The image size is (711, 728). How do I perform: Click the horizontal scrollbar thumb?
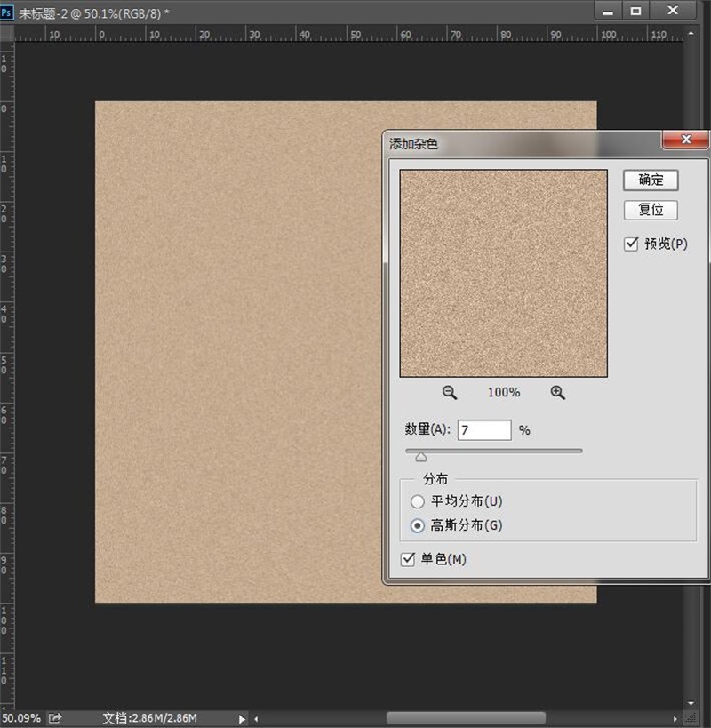click(466, 718)
